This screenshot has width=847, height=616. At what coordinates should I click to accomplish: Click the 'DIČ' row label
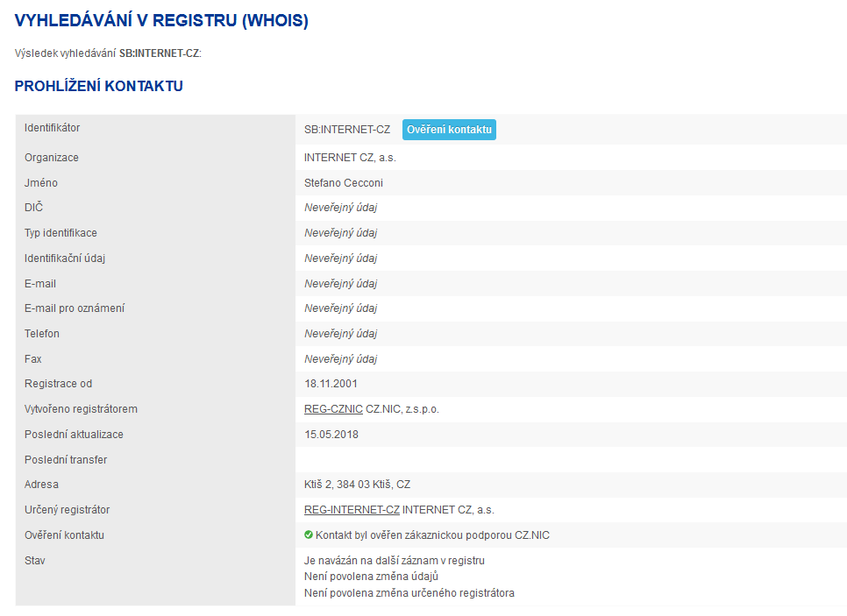pos(33,208)
